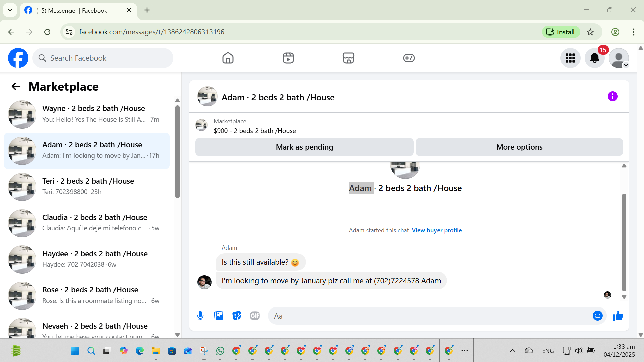Reload the browser page
The image size is (644, 362).
tap(47, 32)
